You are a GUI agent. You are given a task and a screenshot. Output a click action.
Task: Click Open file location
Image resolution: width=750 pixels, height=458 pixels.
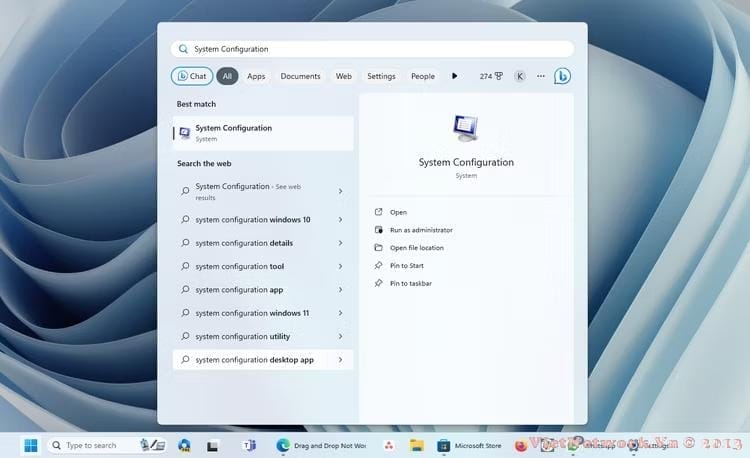[x=417, y=248]
